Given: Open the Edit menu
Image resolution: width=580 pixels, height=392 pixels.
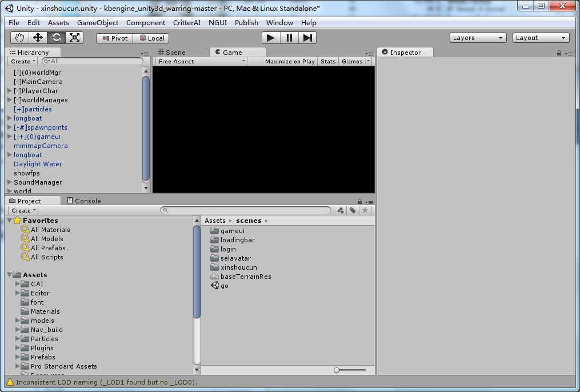Looking at the screenshot, I should 34,22.
